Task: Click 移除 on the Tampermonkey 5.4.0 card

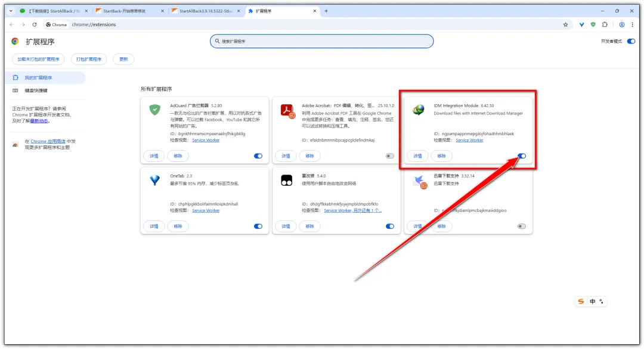Action: tap(309, 226)
